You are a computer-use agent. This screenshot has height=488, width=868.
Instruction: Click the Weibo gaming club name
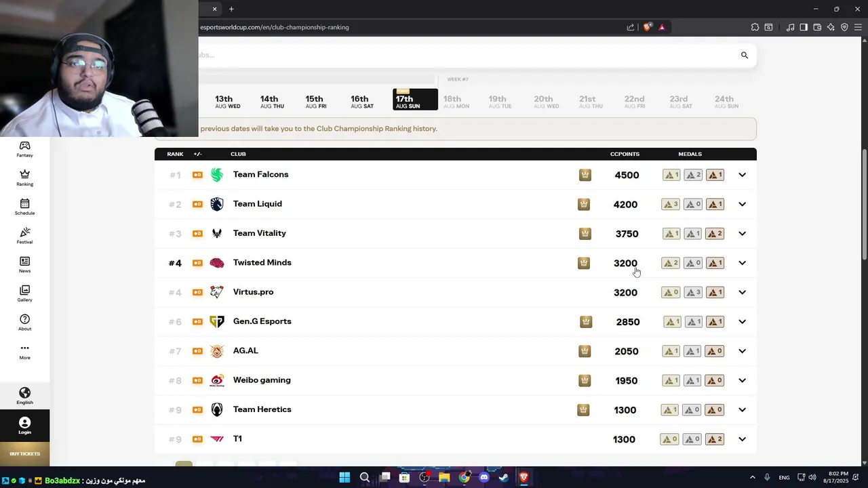(262, 380)
